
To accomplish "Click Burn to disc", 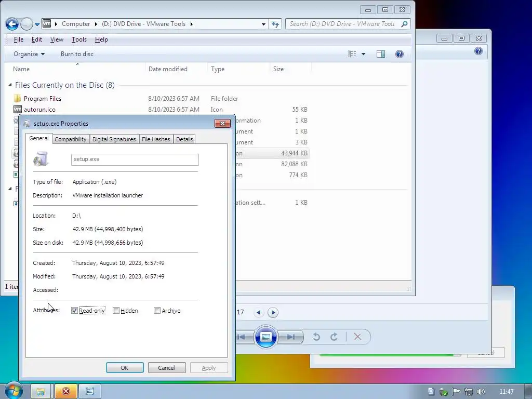I will [77, 54].
